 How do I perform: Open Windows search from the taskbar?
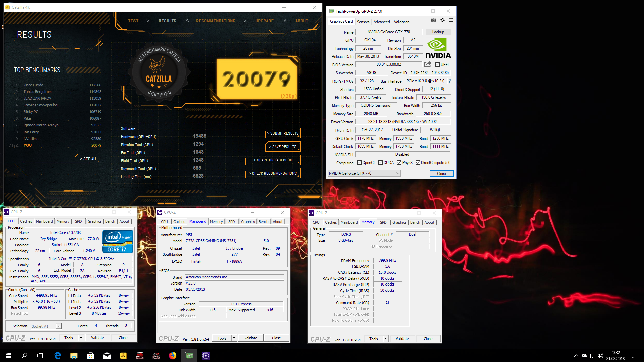pos(24,356)
